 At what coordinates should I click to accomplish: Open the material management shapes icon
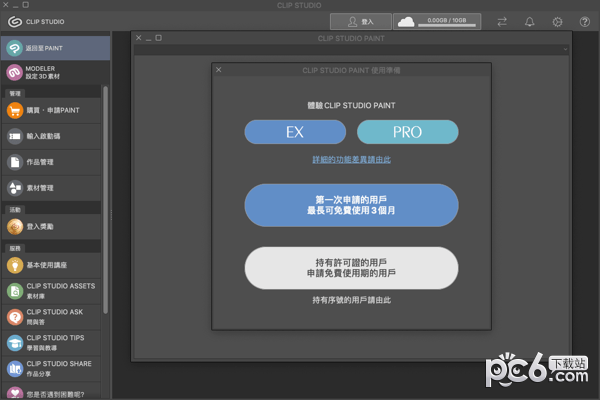click(x=15, y=188)
